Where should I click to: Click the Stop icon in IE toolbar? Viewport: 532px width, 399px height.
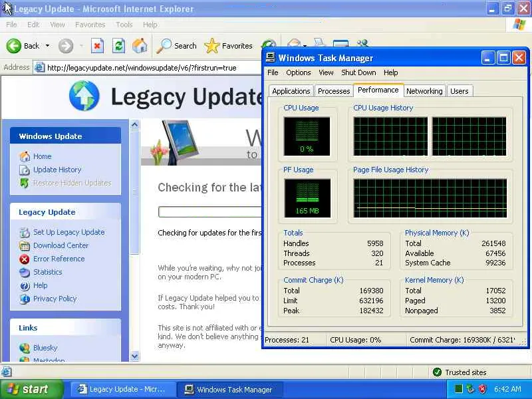pos(97,46)
